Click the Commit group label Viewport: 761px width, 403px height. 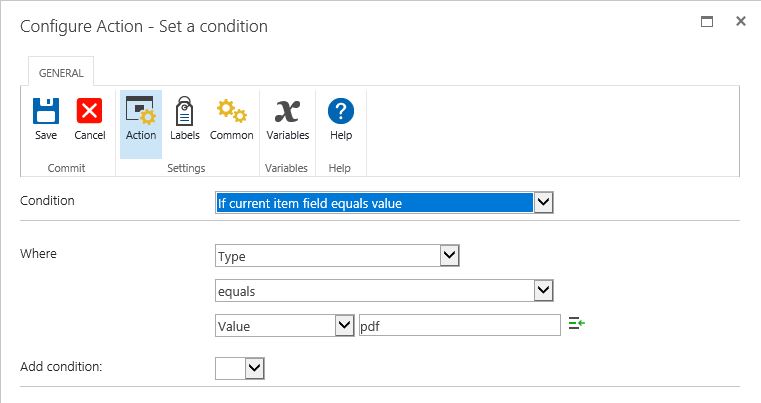coord(66,168)
